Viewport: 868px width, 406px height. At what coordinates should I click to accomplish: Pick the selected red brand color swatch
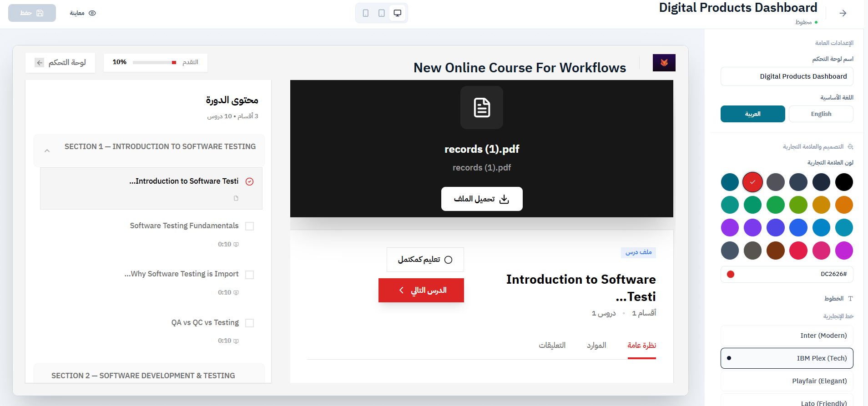tap(753, 182)
